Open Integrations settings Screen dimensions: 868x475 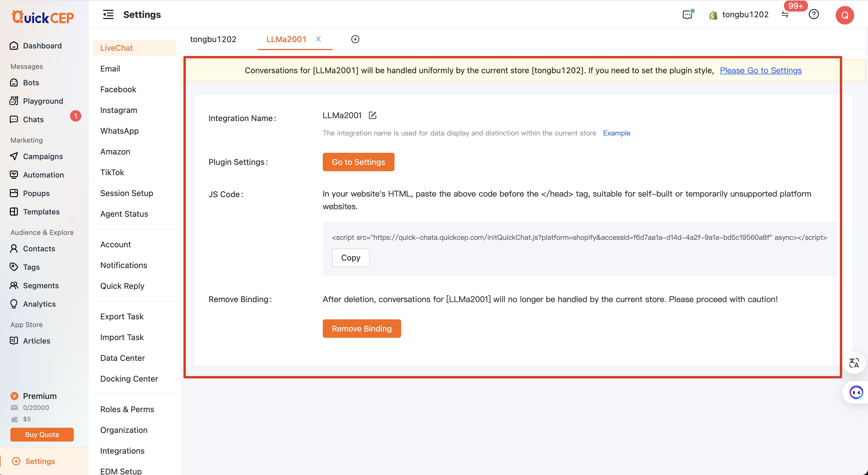pos(122,451)
